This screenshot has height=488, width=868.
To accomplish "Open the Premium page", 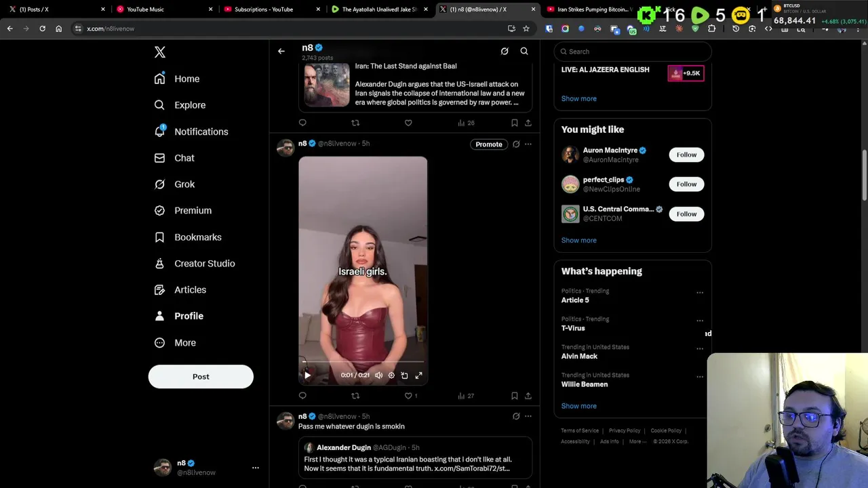I will (x=182, y=210).
